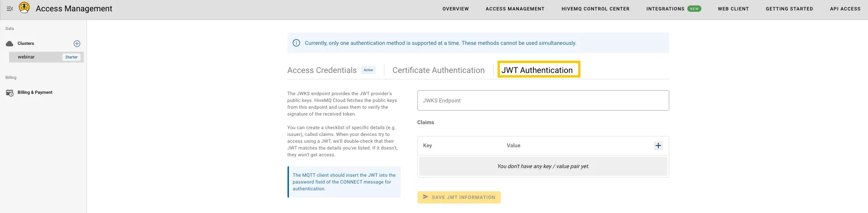The height and width of the screenshot is (213, 868).
Task: Click the MQTT client CONNECT message note
Action: point(344,182)
